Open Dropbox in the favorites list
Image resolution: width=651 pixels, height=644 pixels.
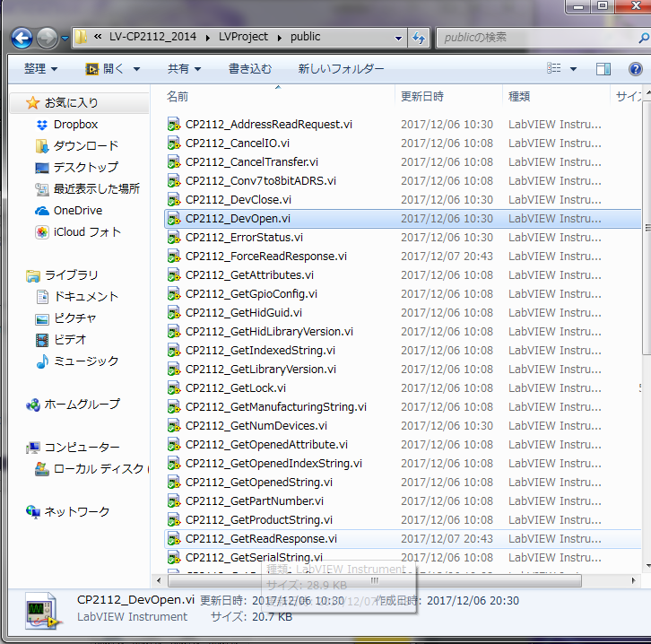pos(75,124)
